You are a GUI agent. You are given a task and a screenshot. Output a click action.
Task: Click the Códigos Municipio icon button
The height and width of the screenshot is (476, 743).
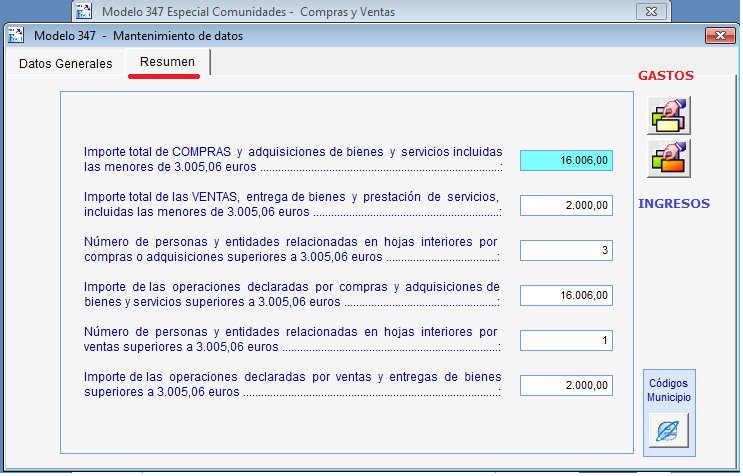coord(666,431)
